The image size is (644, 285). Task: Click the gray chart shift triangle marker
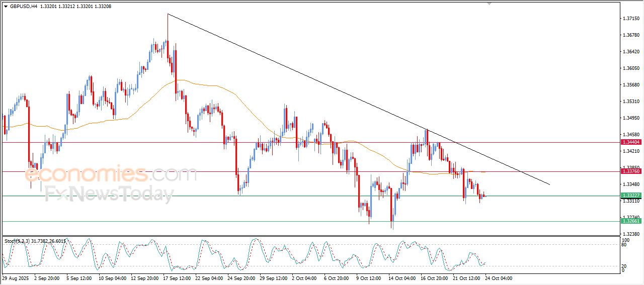(489, 4)
